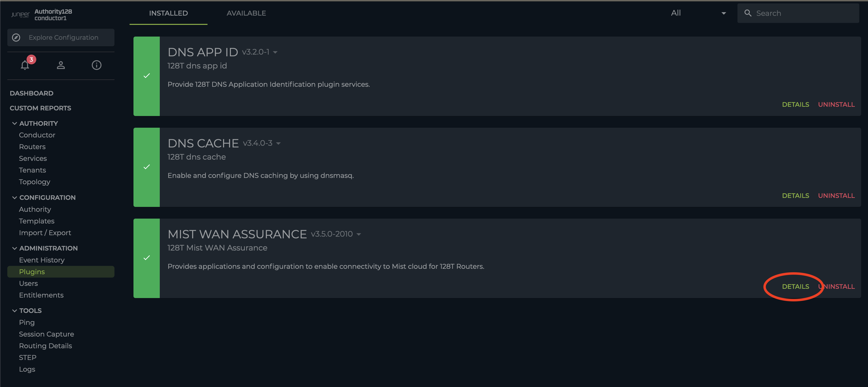The width and height of the screenshot is (868, 387).
Task: Click the DNS APP ID green checkmark
Action: (147, 76)
